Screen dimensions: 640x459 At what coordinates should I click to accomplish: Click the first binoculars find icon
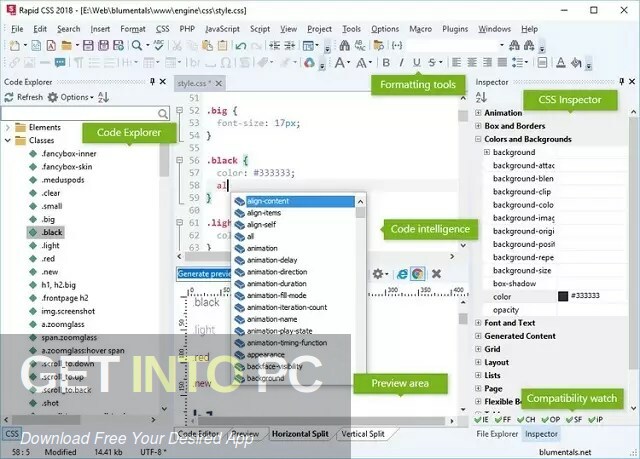344,45
